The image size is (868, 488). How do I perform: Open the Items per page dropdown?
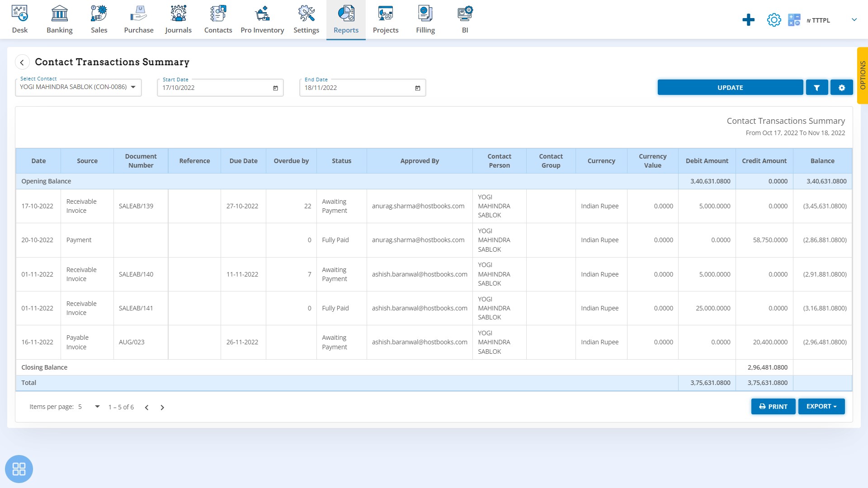click(88, 407)
